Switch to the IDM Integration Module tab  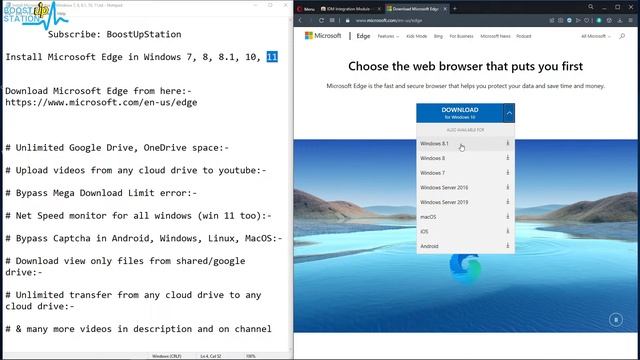pos(349,9)
